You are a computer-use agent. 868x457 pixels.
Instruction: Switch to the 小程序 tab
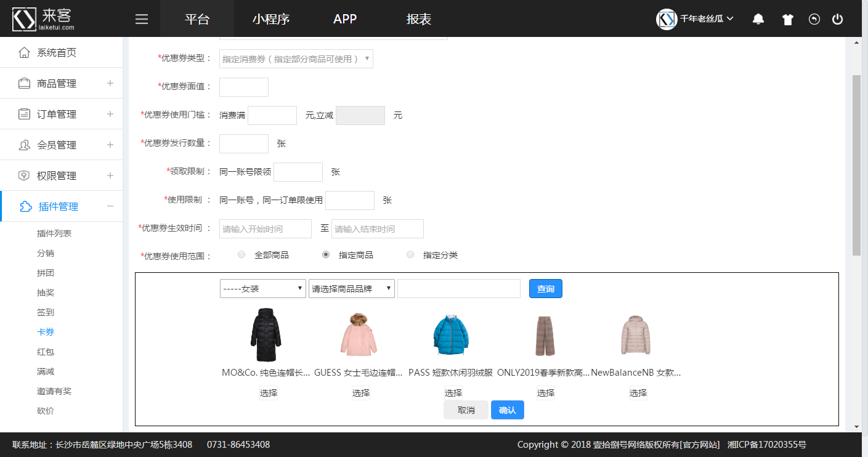point(271,18)
